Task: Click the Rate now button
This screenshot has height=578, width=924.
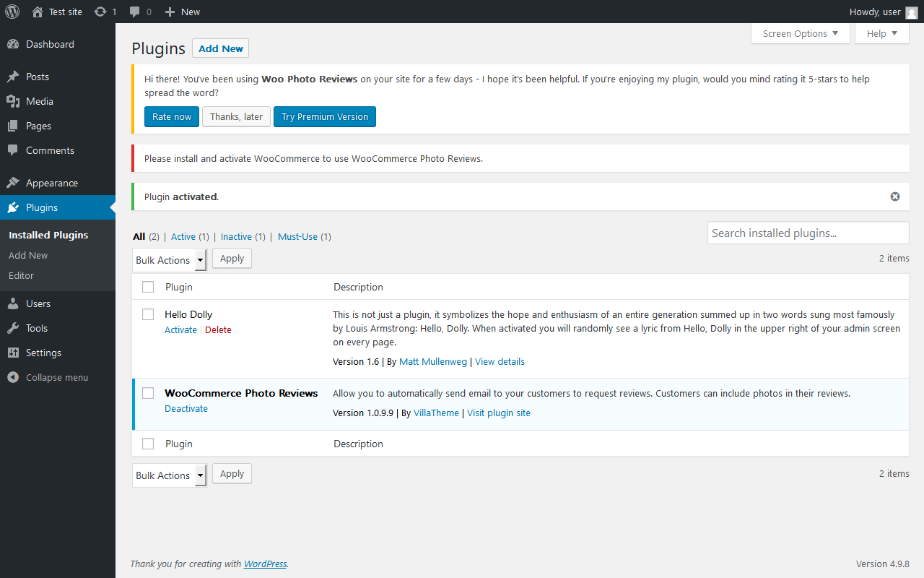Action: (172, 116)
